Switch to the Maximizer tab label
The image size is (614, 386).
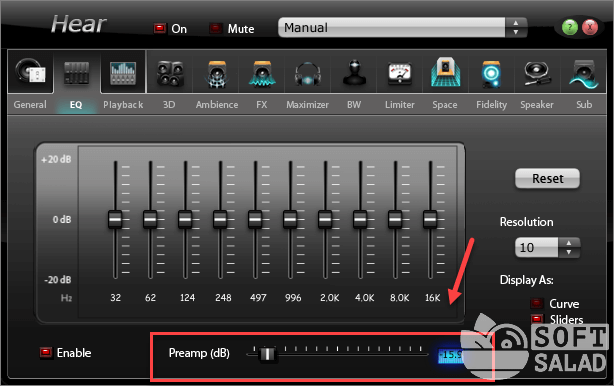coord(307,105)
